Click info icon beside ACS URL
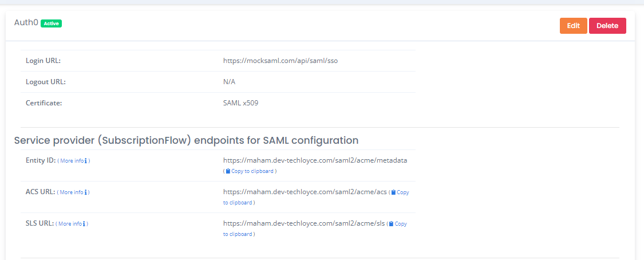This screenshot has height=260, width=644. click(85, 192)
